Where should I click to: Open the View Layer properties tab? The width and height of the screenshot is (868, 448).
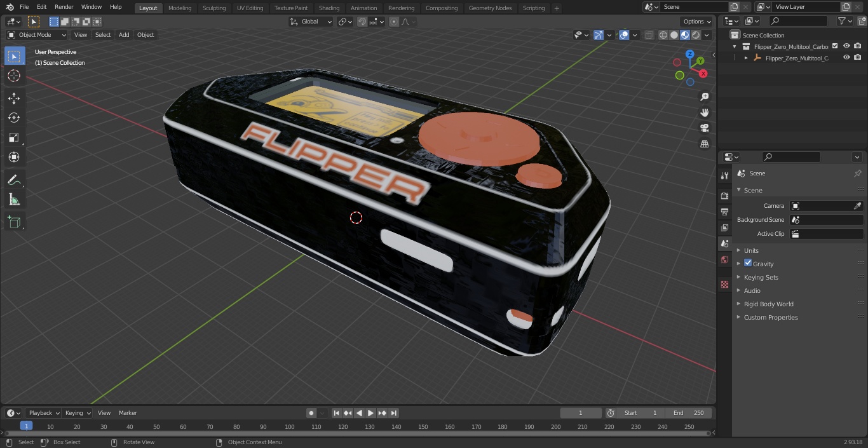tap(724, 227)
